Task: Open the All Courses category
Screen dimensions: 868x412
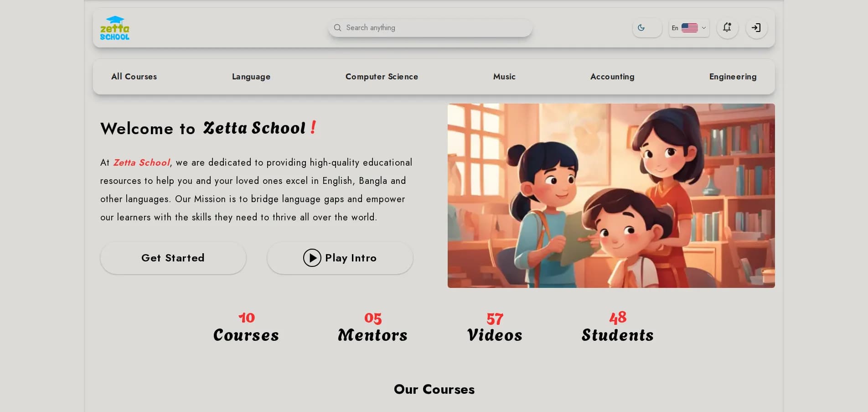Action: pos(134,77)
